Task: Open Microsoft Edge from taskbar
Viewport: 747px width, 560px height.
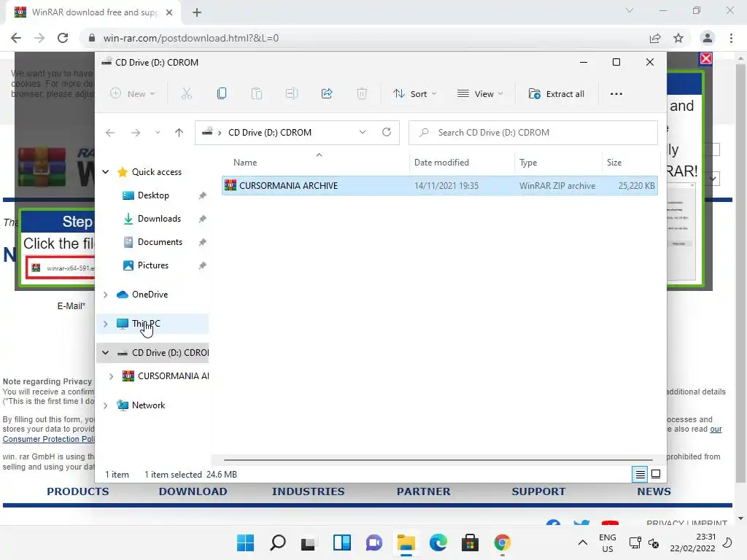Action: coord(438,542)
